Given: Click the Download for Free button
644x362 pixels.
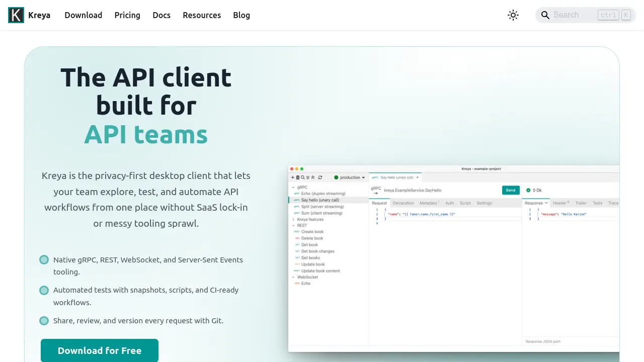Looking at the screenshot, I should click(x=100, y=350).
